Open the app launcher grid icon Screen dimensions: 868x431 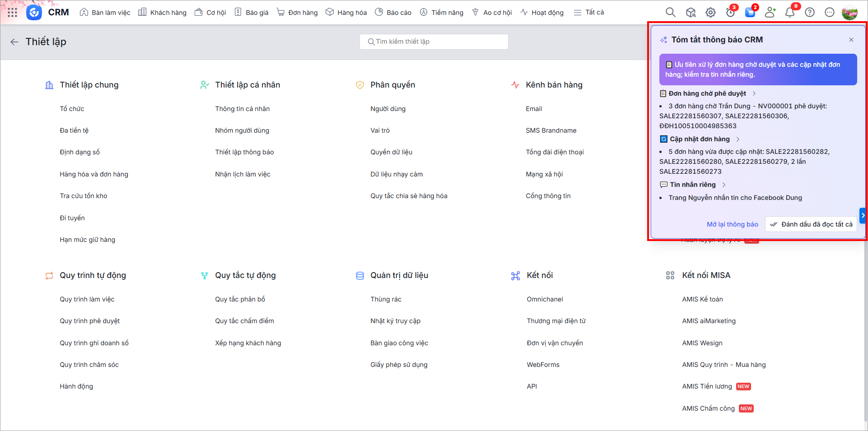pyautogui.click(x=12, y=13)
